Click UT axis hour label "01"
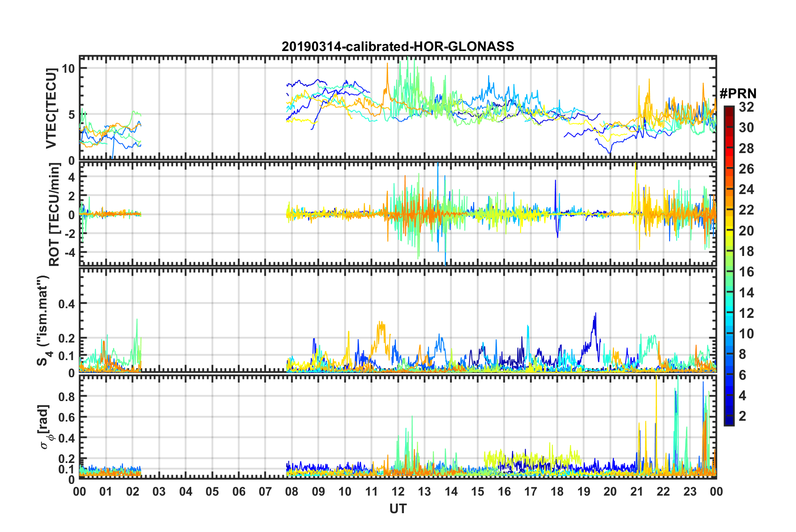 pos(106,491)
